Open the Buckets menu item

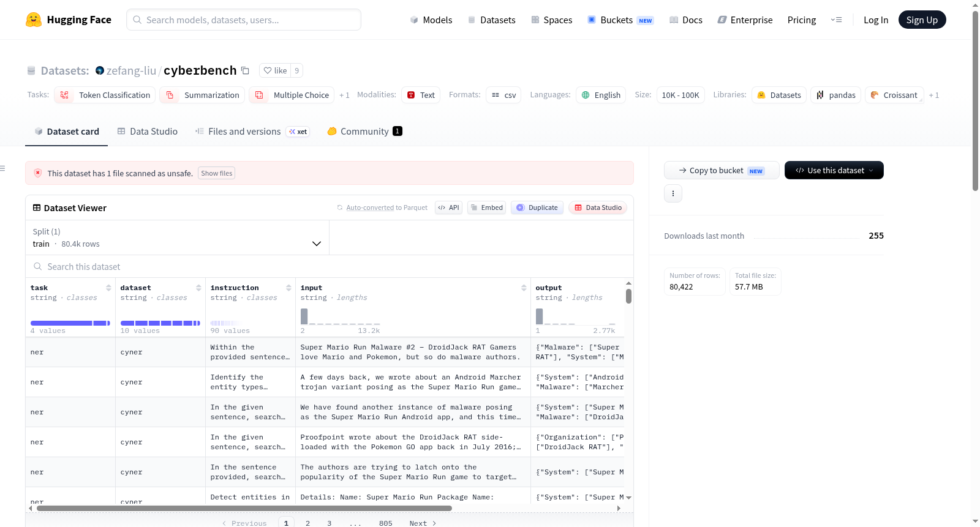click(620, 20)
